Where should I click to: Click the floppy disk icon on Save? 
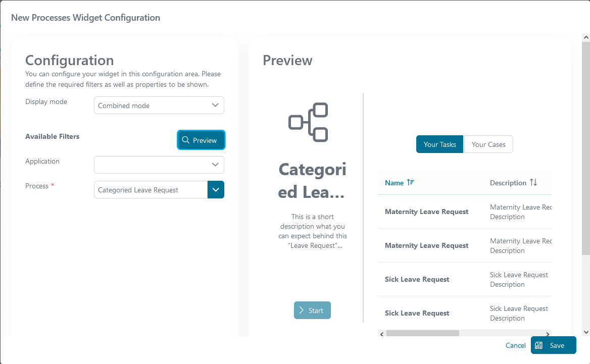pos(538,345)
